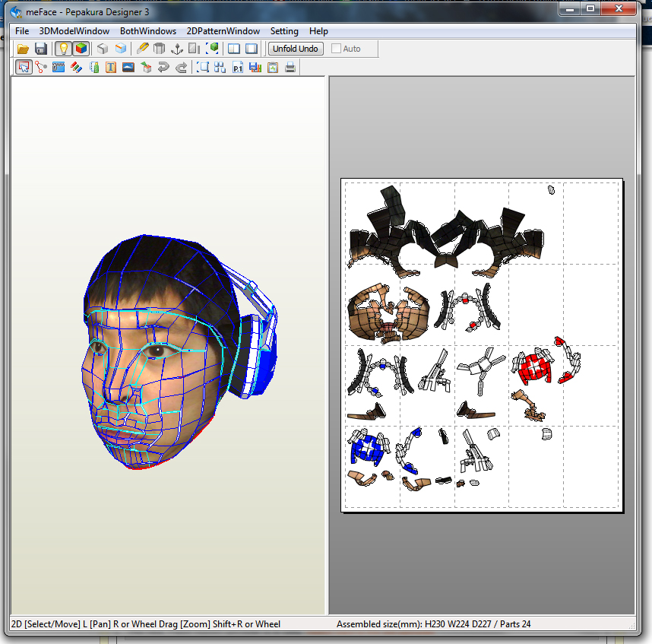This screenshot has width=652, height=644.
Task: Click 'Assembled size(mm): H230 W224 D227' status text
Action: 413,624
